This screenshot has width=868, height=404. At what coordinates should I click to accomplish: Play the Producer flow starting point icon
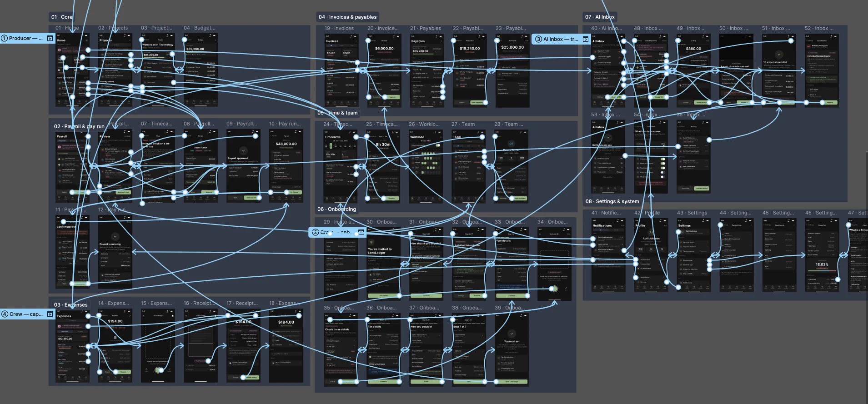coord(50,38)
